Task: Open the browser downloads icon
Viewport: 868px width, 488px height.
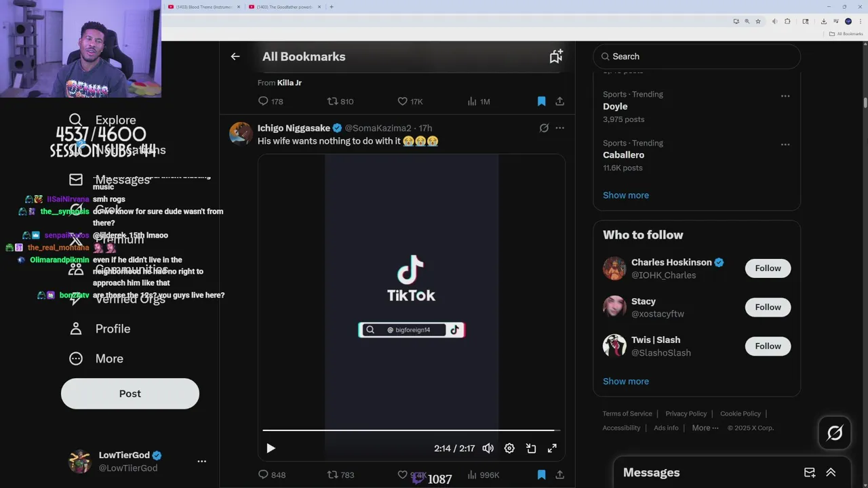Action: tap(823, 21)
